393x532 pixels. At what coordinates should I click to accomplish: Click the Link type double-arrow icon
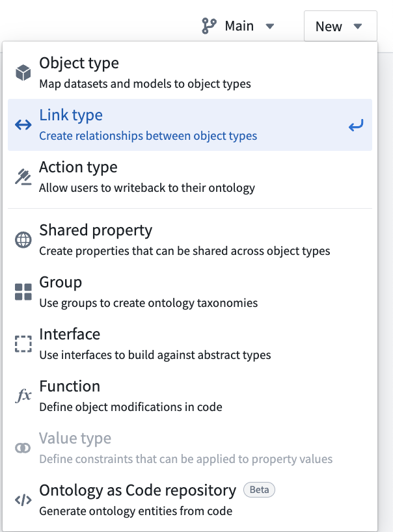tap(23, 125)
